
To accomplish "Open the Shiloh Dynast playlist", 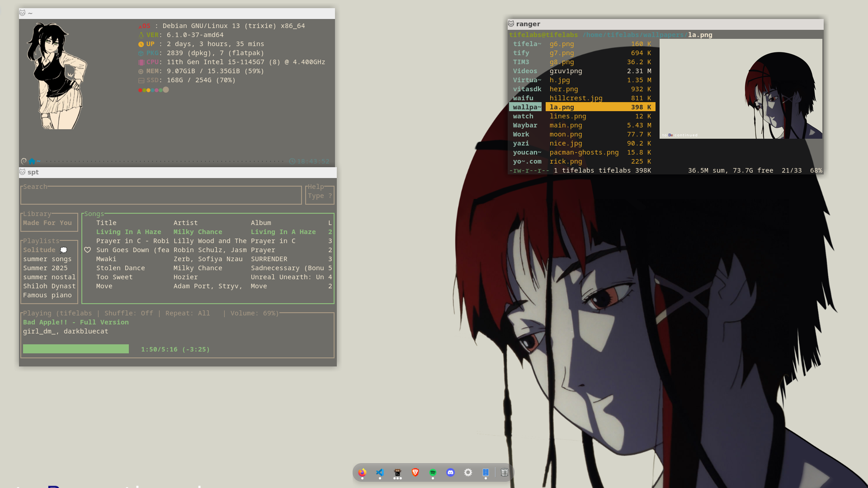I will pyautogui.click(x=49, y=286).
